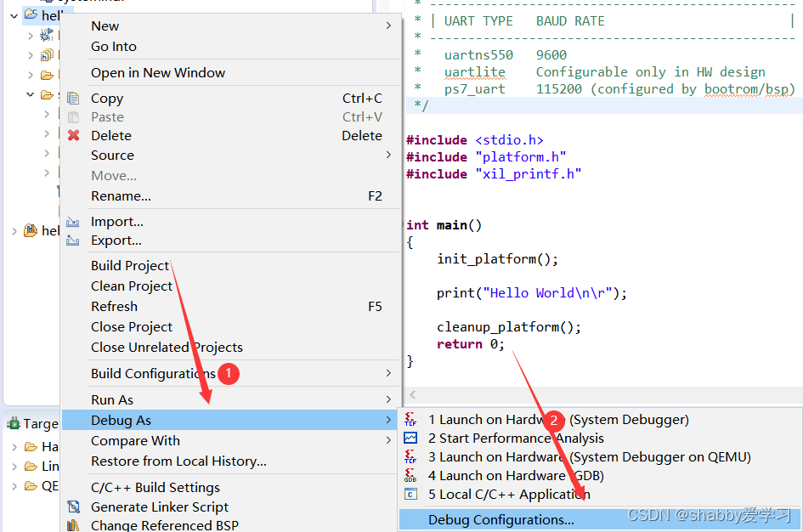Click the Generate Linker Script icon

[x=73, y=507]
